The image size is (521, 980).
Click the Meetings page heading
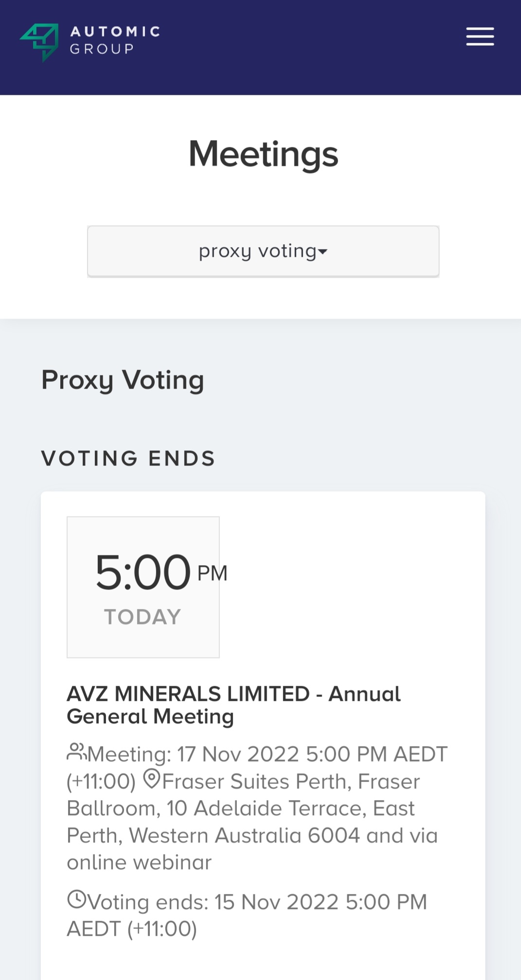coord(263,154)
